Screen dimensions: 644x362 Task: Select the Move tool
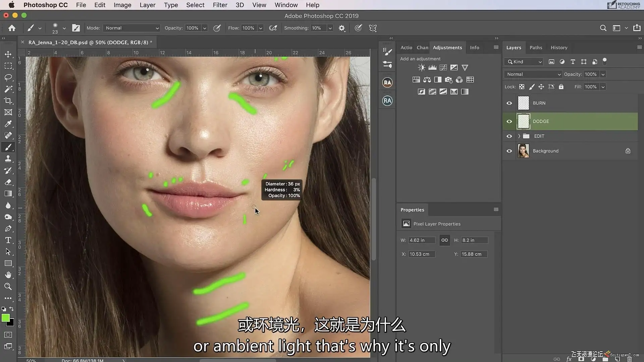click(x=8, y=54)
